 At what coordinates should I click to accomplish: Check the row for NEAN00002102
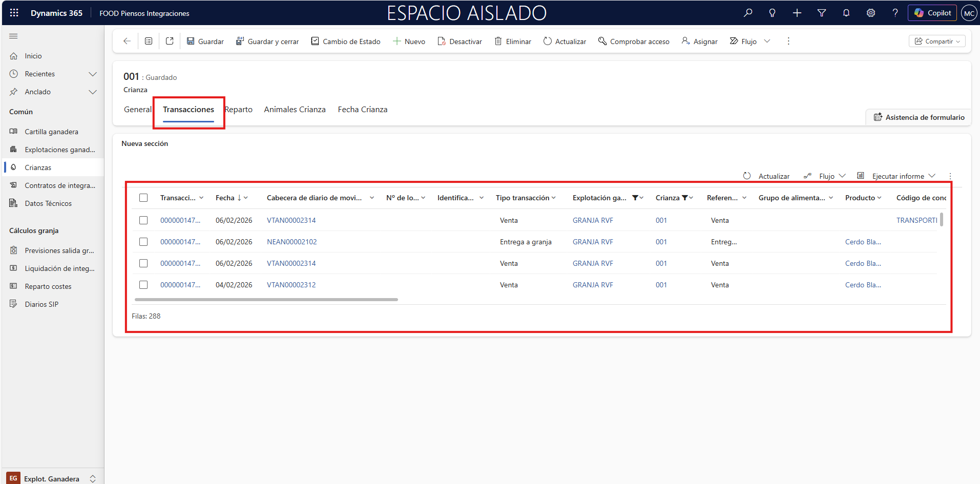pyautogui.click(x=143, y=242)
